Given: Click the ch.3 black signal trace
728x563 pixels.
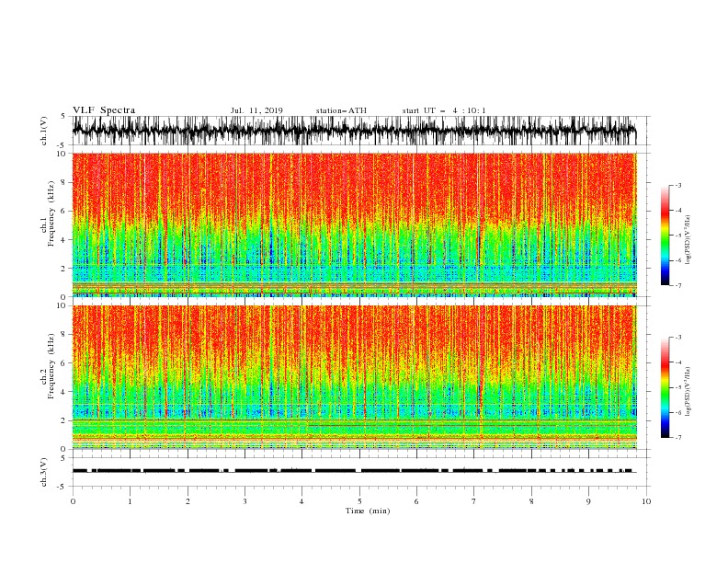Looking at the screenshot, I should [354, 471].
